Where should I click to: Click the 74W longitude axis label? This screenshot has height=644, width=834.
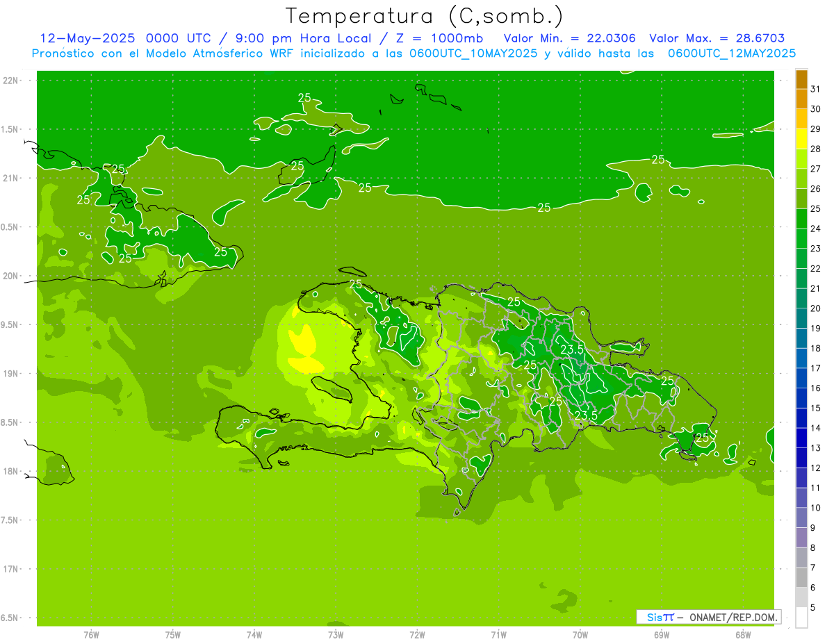(x=254, y=636)
